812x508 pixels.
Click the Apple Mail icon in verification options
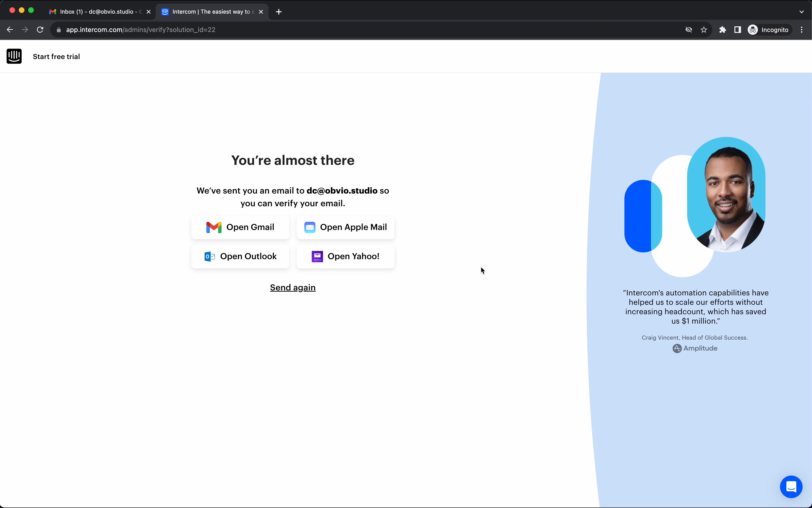tap(310, 227)
